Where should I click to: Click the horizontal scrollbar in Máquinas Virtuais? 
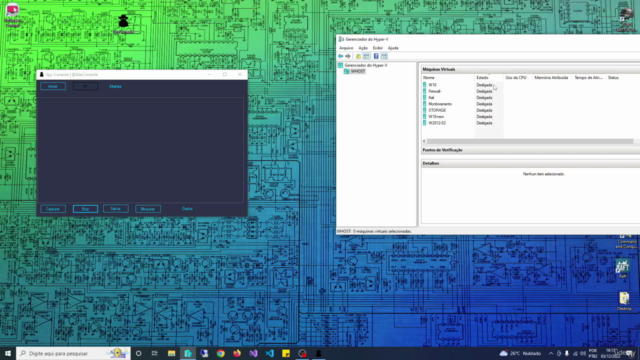coord(530,141)
